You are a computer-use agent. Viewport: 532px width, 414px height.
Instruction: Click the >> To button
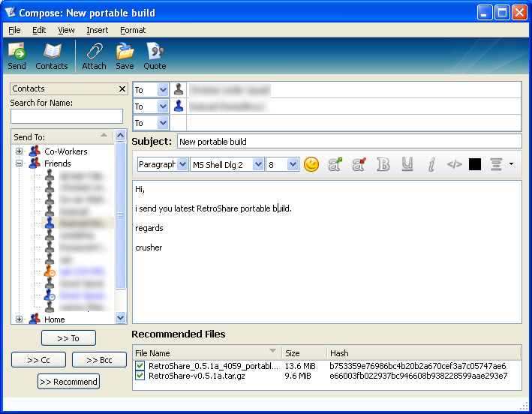[68, 338]
